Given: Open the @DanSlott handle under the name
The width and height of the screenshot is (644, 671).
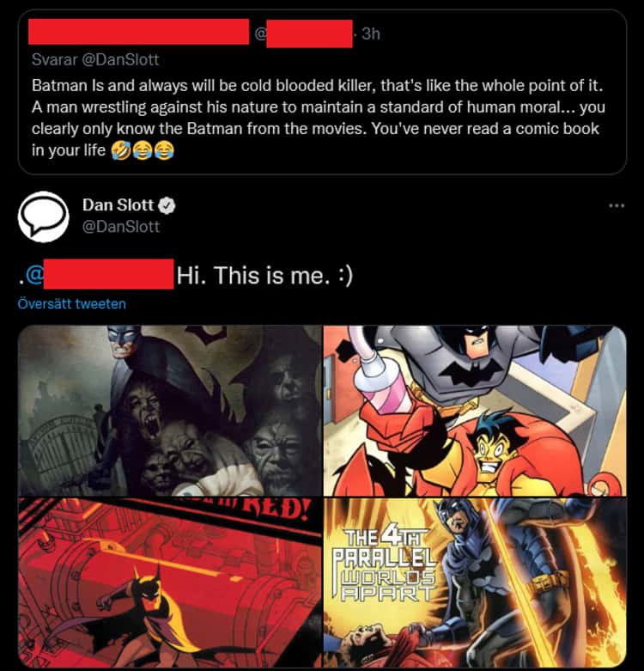Looking at the screenshot, I should 121,226.
